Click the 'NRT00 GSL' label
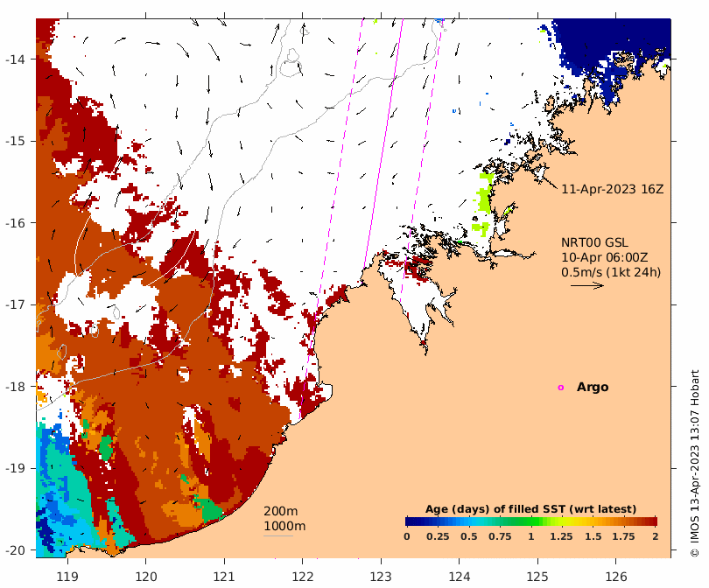Image resolution: width=709 pixels, height=588 pixels. (x=594, y=242)
